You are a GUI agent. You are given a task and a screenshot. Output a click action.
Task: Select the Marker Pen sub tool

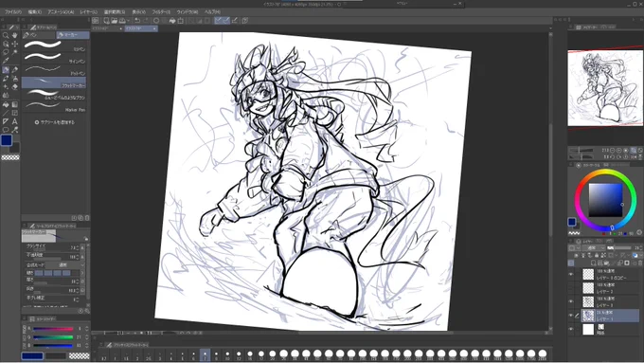54,107
